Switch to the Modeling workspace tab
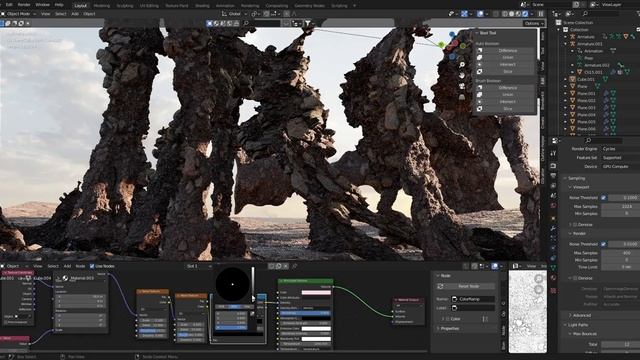640x360 pixels. [102, 6]
